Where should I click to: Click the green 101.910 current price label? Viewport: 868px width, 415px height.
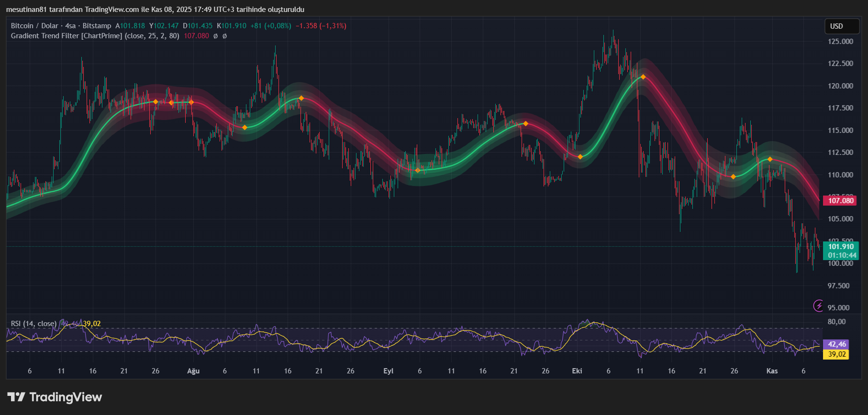841,247
